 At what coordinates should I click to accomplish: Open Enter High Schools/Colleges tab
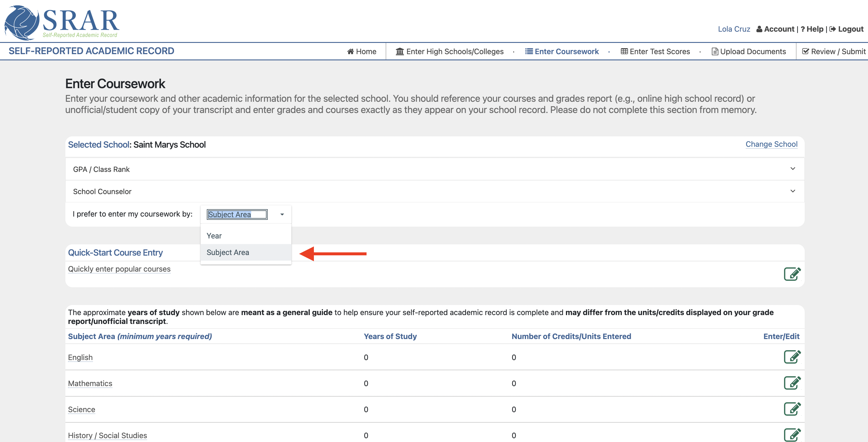[x=449, y=51]
